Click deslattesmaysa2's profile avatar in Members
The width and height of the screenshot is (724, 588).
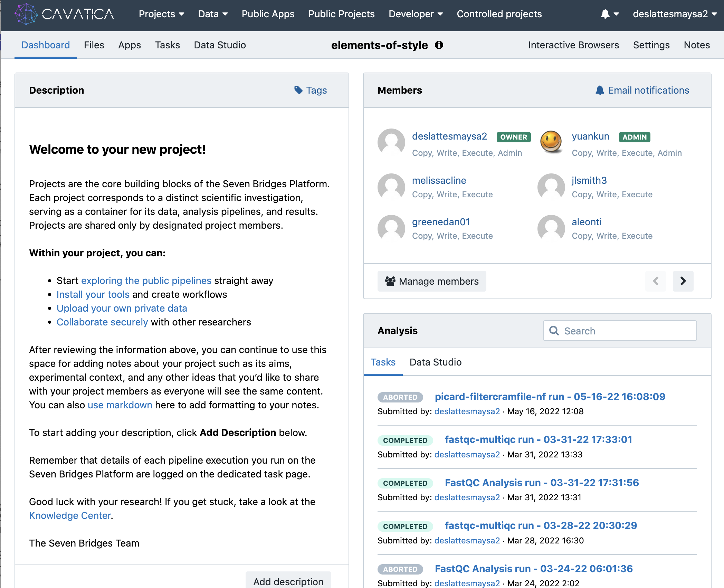pos(391,142)
